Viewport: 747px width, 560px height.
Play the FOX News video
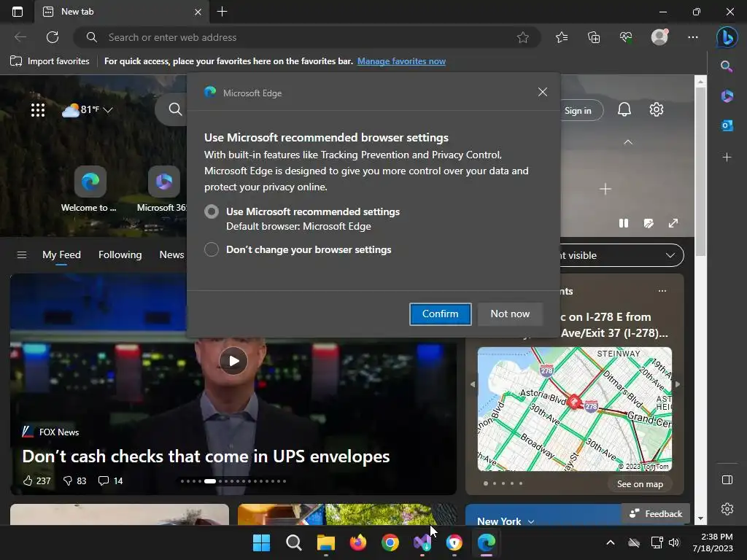(233, 361)
